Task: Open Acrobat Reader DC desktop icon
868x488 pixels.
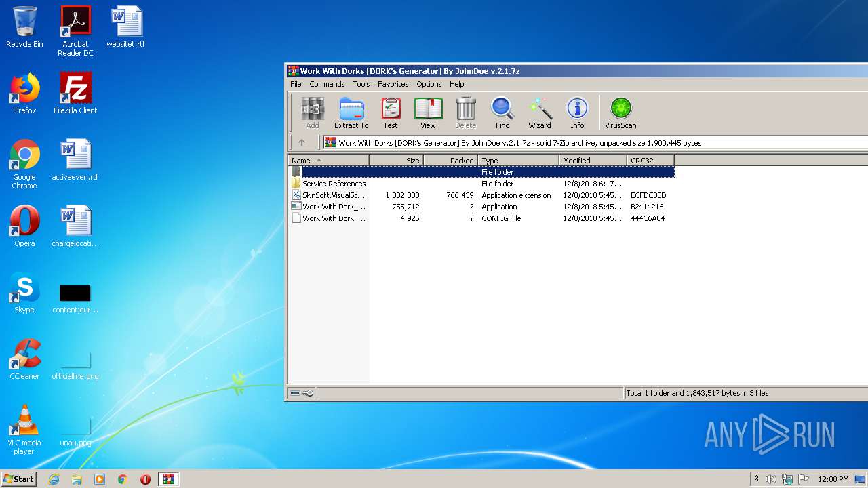Action: pyautogui.click(x=75, y=31)
